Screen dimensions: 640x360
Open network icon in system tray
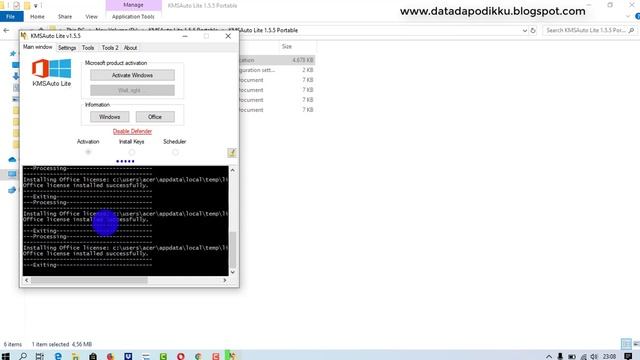click(x=584, y=357)
